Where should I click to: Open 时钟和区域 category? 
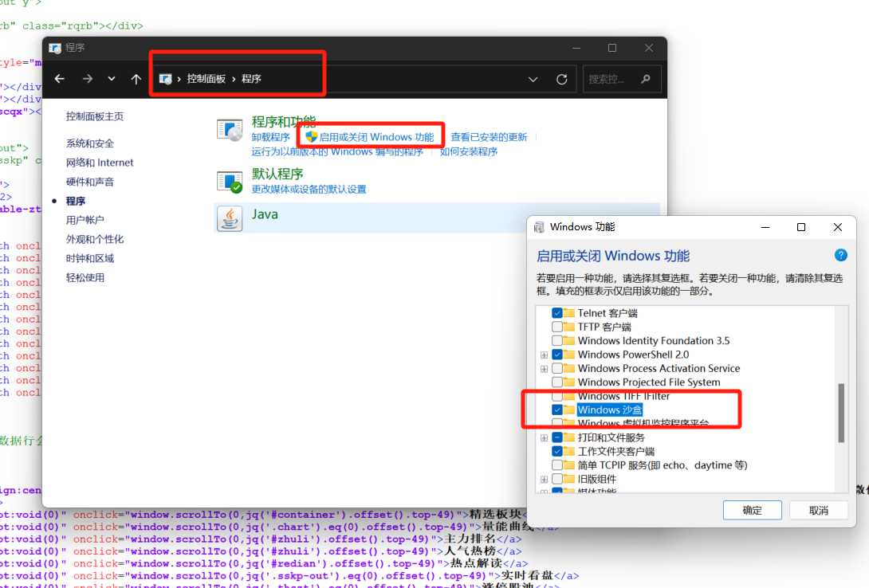click(90, 259)
